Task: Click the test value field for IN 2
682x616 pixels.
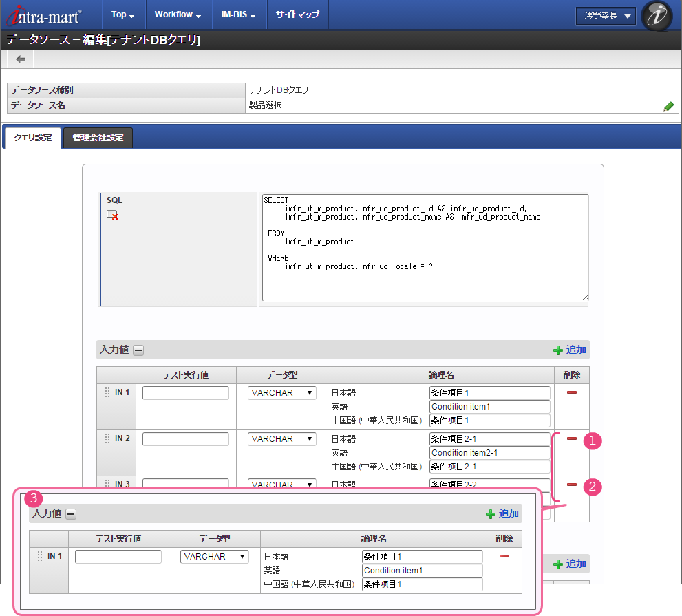Action: (x=186, y=439)
